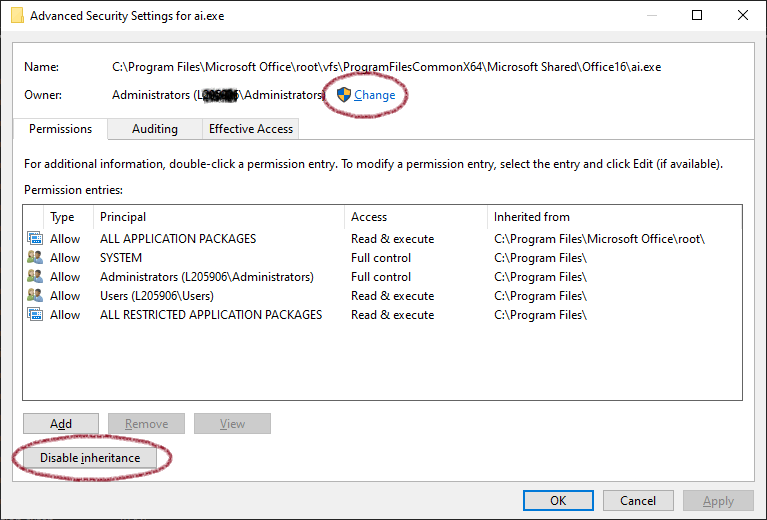Click the group icon in the Users permission row

35,295
